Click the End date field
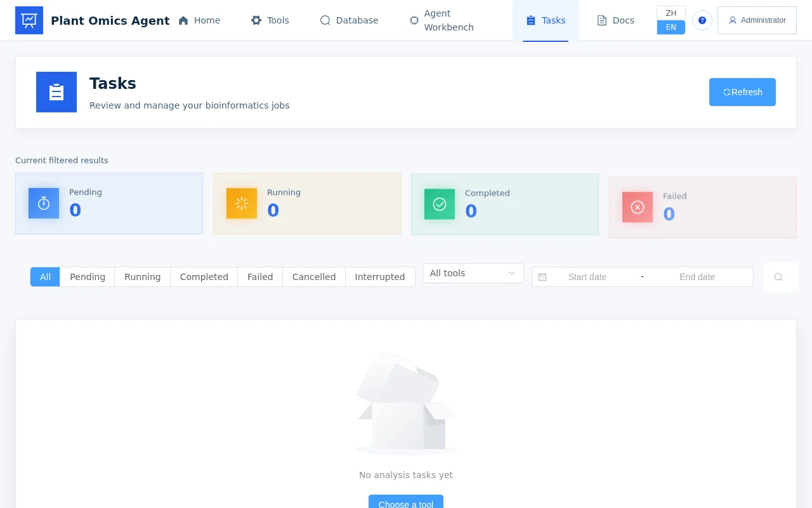812x508 pixels. click(697, 277)
